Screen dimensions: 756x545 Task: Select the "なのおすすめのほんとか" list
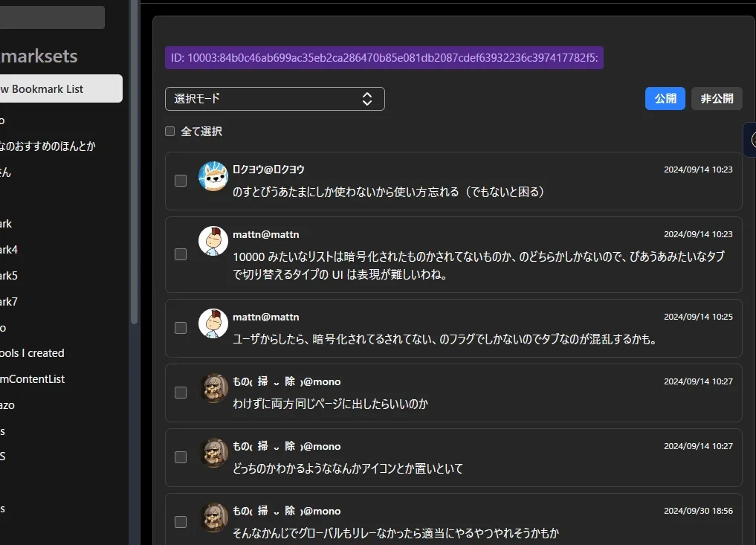pyautogui.click(x=47, y=146)
